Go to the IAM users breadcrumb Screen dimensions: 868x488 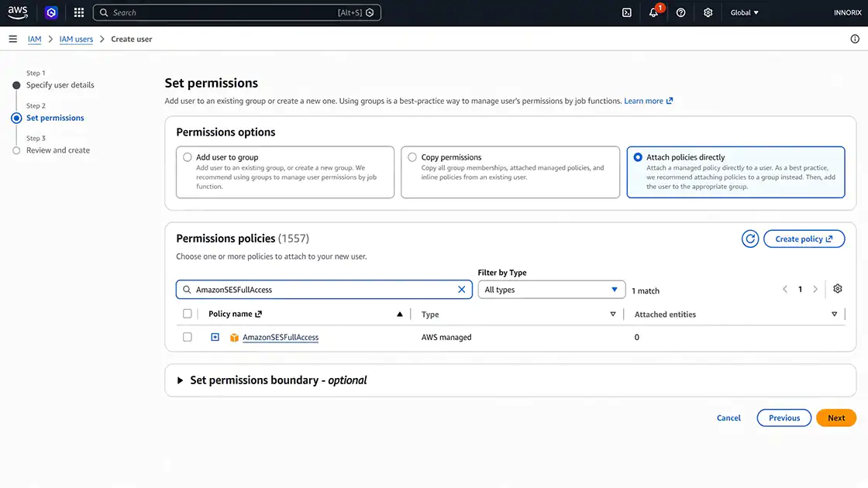[x=76, y=39]
